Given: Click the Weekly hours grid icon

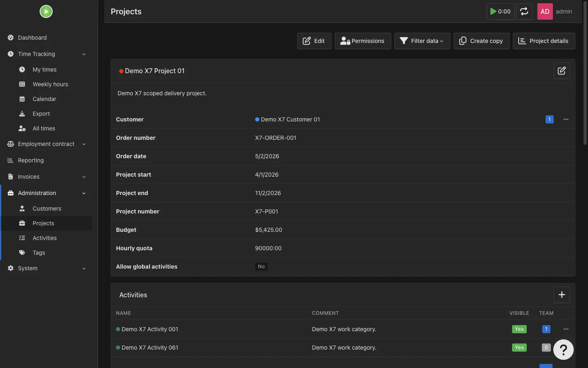Looking at the screenshot, I should [x=22, y=84].
